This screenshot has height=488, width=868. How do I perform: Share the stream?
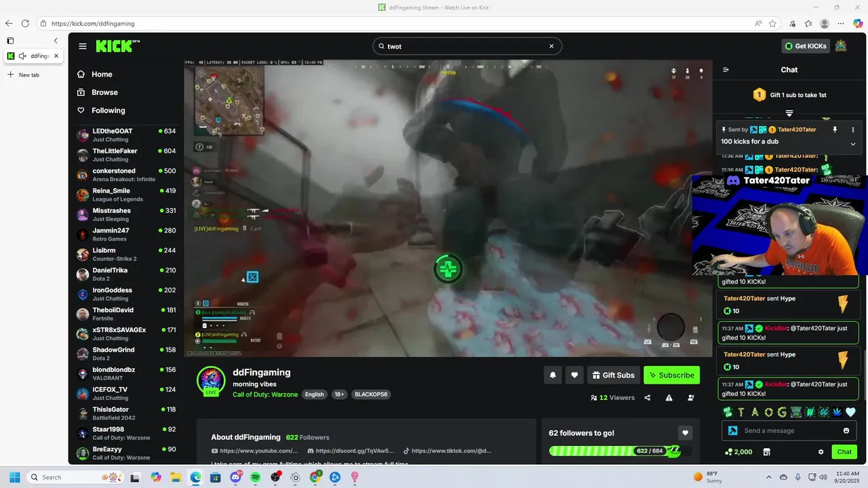pyautogui.click(x=648, y=398)
